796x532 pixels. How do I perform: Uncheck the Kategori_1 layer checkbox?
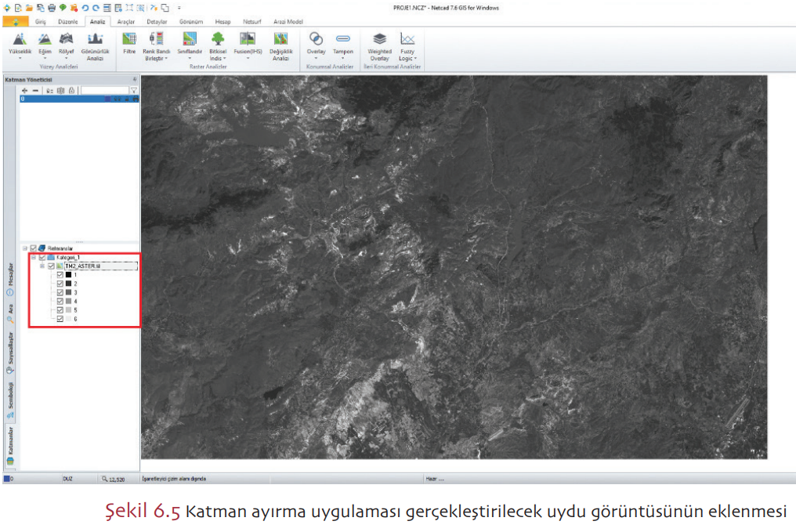[x=42, y=257]
